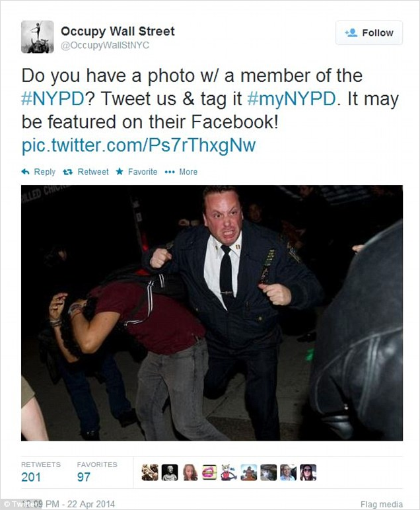
Task: Click the pink lips avatar
Action: click(x=209, y=472)
